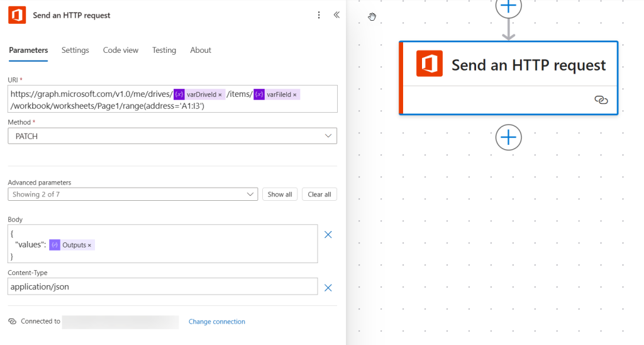Click the Change connection link
Image resolution: width=644 pixels, height=345 pixels.
pyautogui.click(x=217, y=322)
